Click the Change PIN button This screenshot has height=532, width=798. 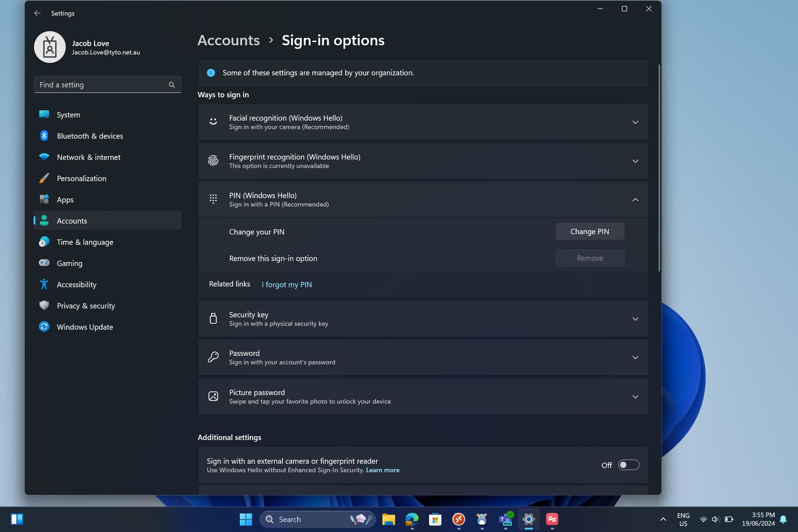590,232
